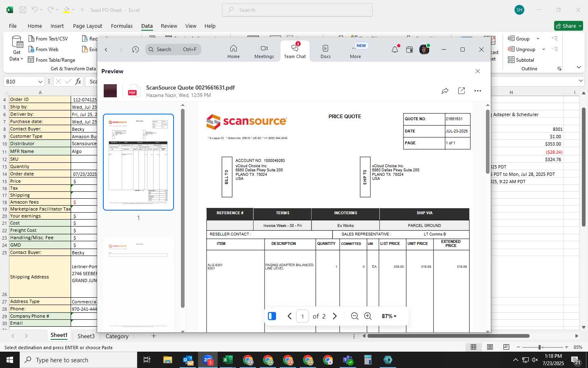Add a new sheet

coord(154,336)
